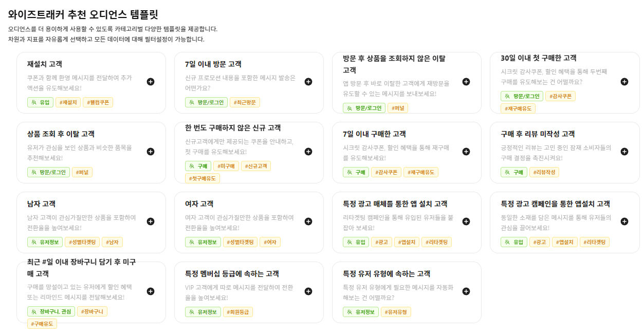Viewport: 644px width, 334px height.
Task: Click plus icon on 특정 유저 유형에 속하는 고객
Action: tap(466, 291)
